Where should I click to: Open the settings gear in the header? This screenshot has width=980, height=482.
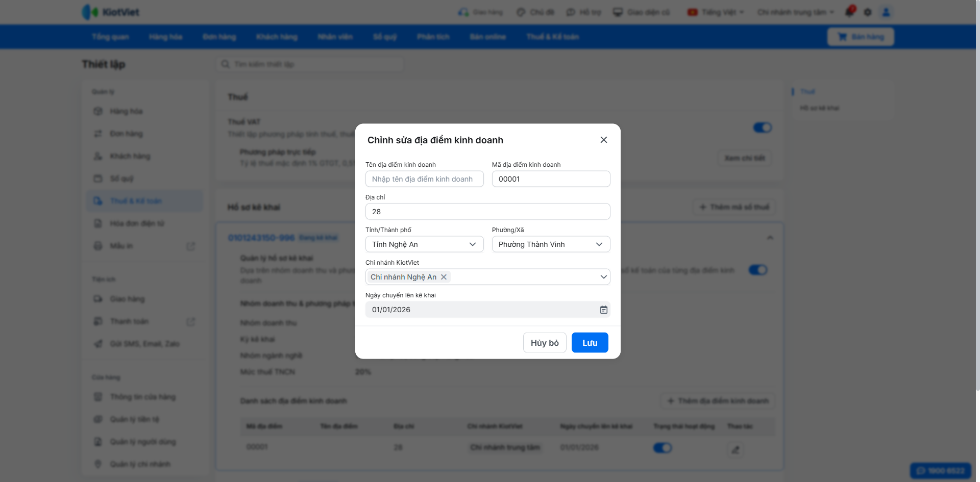868,12
